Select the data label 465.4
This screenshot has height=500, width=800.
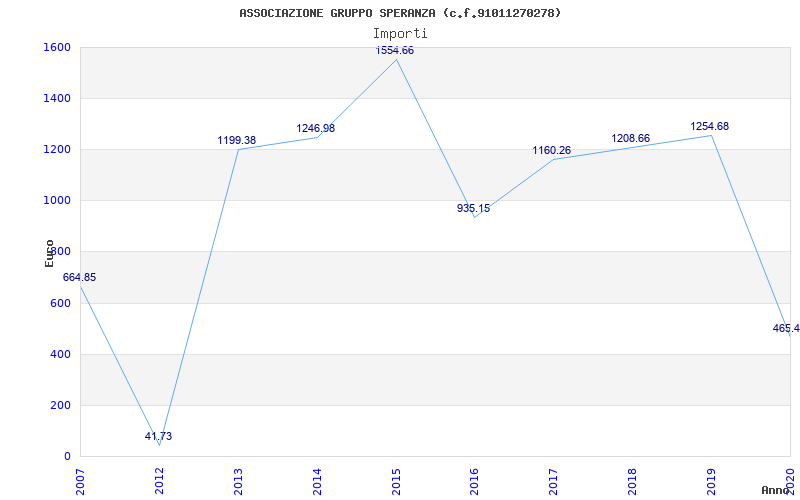(x=786, y=329)
